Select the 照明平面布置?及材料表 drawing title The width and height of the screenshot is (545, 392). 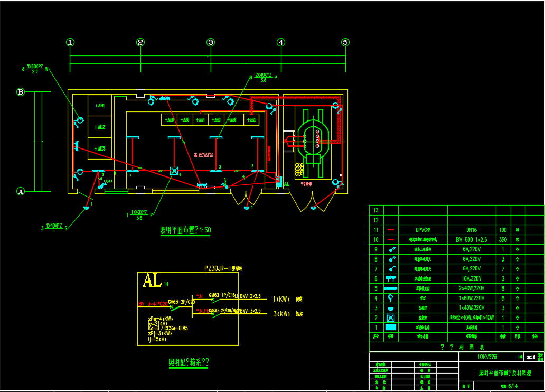click(x=505, y=373)
